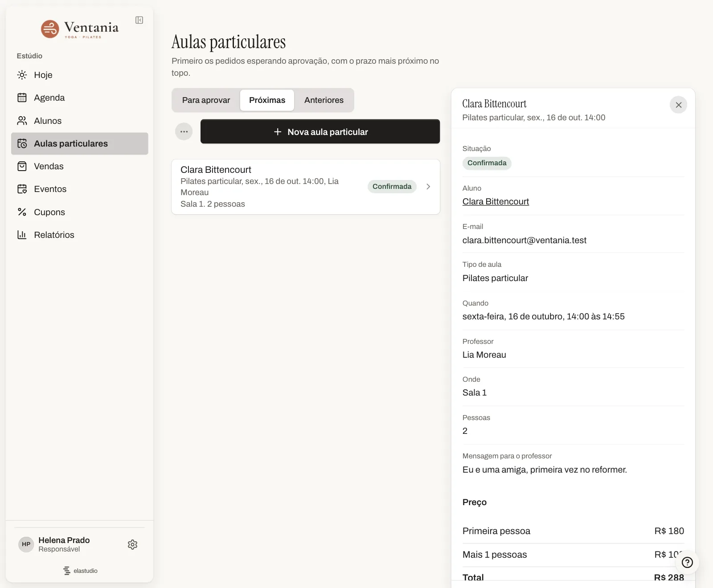Click the Ventania logo
Screen dimensions: 713x588
[80, 29]
